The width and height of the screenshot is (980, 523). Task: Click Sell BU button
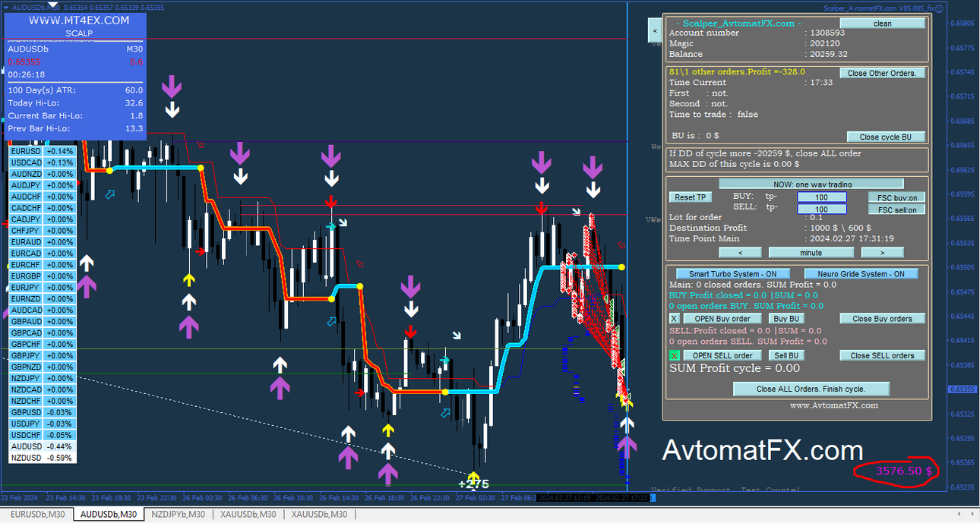786,355
